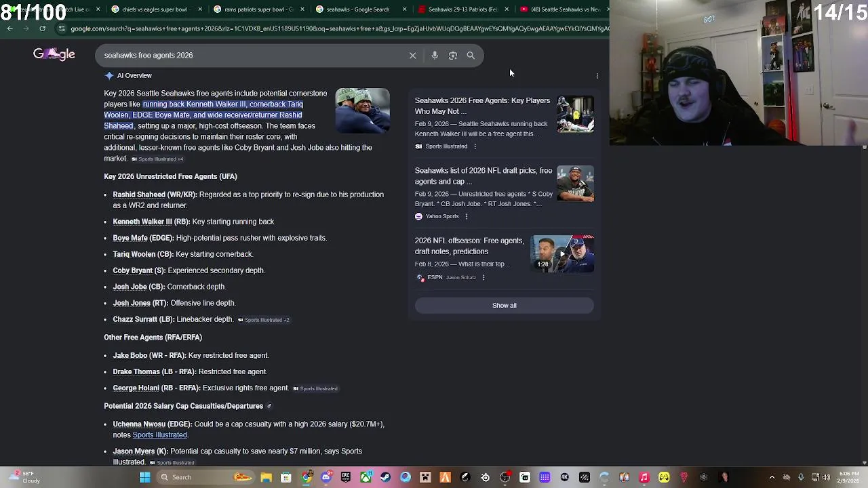
Task: Open Discord from taskbar
Action: 326,477
